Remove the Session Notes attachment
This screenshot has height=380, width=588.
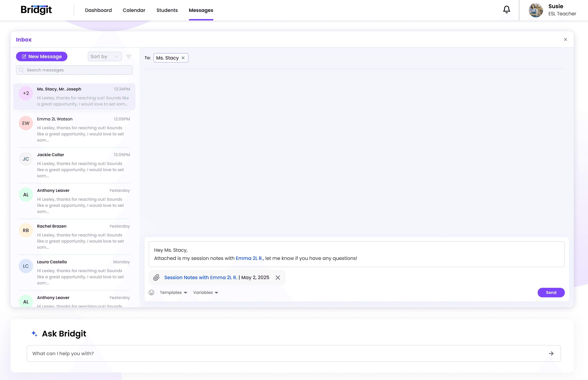[x=278, y=277]
